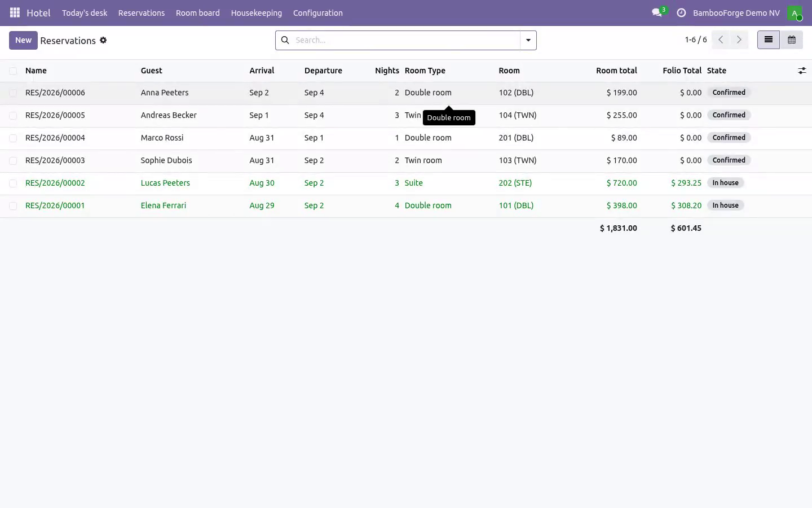
Task: Check the RES/2026/00005 row checkbox
Action: click(13, 115)
